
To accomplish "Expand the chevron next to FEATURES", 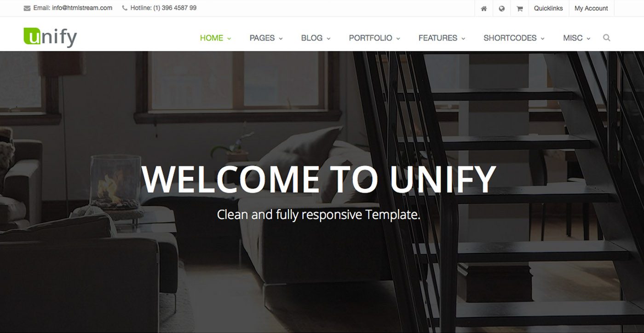I will point(463,39).
